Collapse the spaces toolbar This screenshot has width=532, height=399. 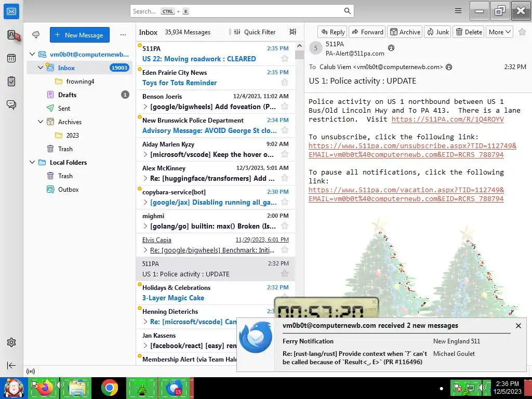[x=11, y=365]
